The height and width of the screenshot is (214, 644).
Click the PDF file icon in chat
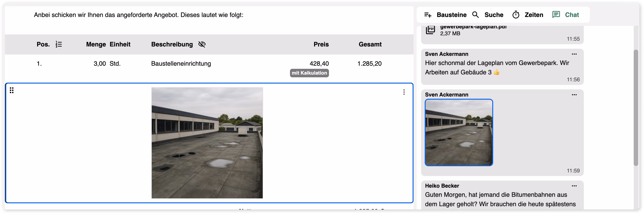tap(430, 30)
